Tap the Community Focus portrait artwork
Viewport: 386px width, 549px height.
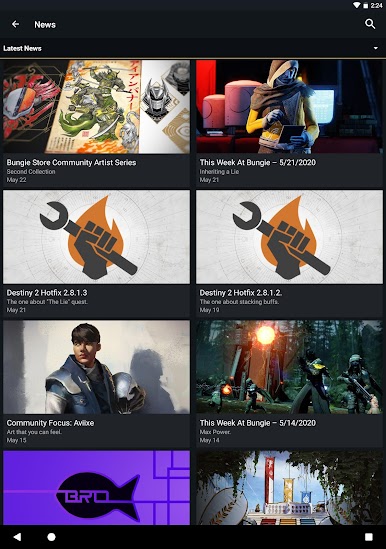[96, 367]
